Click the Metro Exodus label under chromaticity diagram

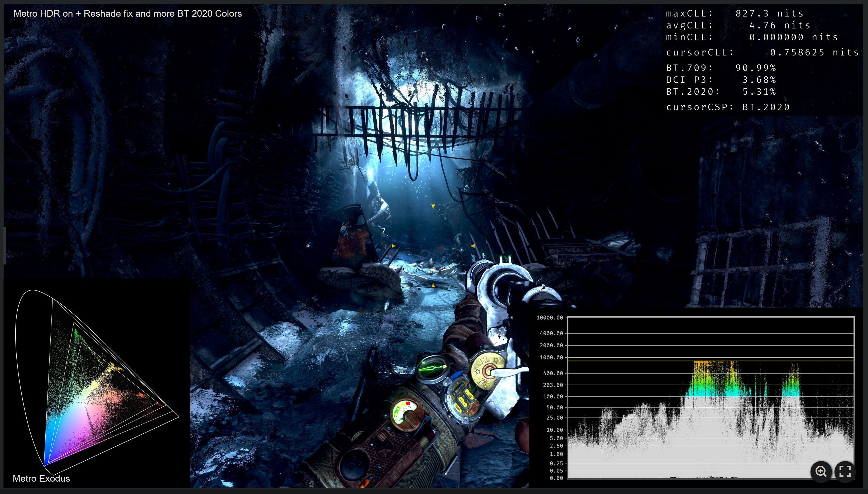click(x=41, y=478)
